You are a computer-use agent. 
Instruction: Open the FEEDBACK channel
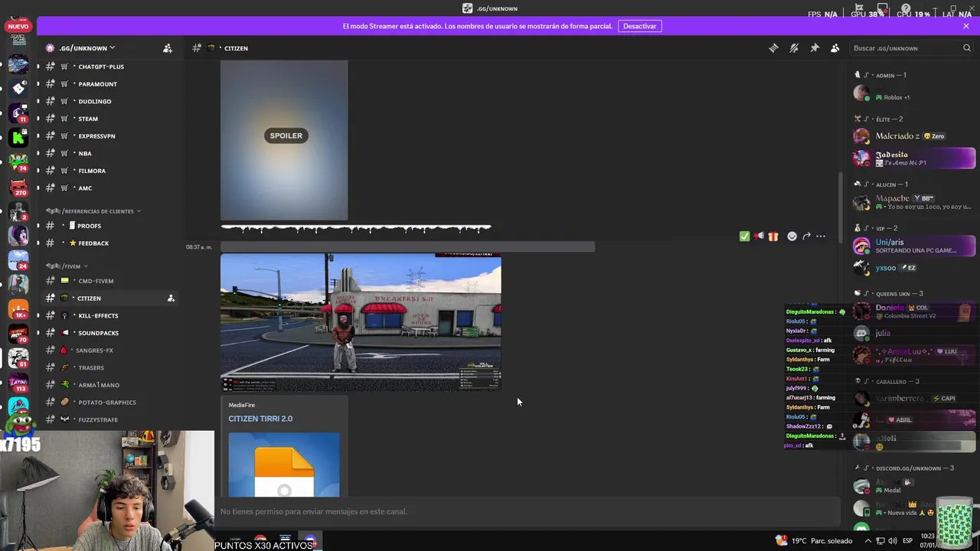(93, 243)
